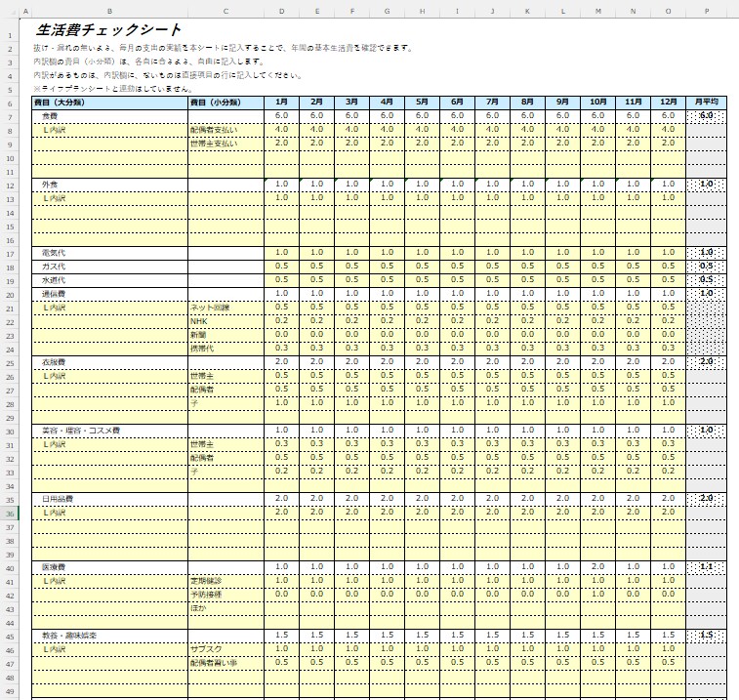Select the 電気代 category cell
Image resolution: width=739 pixels, height=700 pixels.
click(109, 253)
